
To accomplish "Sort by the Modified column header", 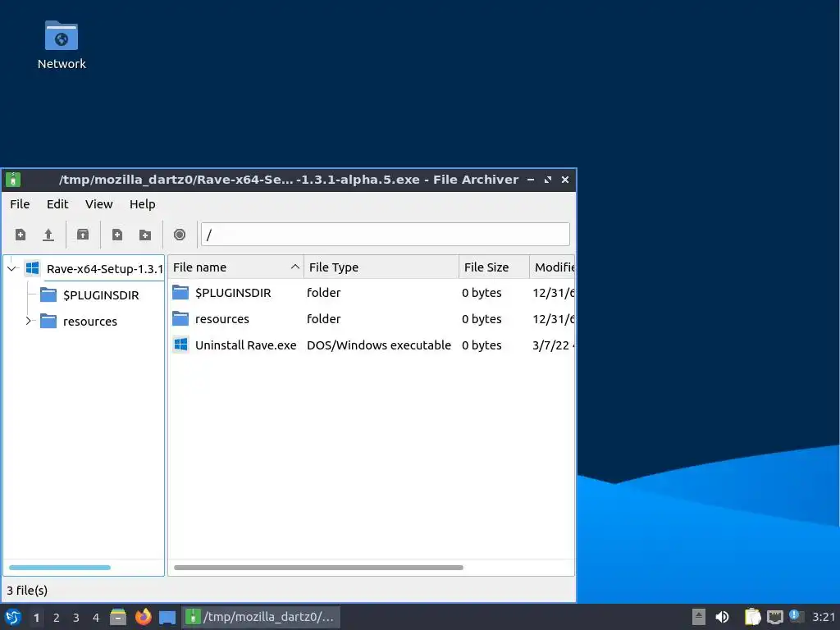I will 552,267.
